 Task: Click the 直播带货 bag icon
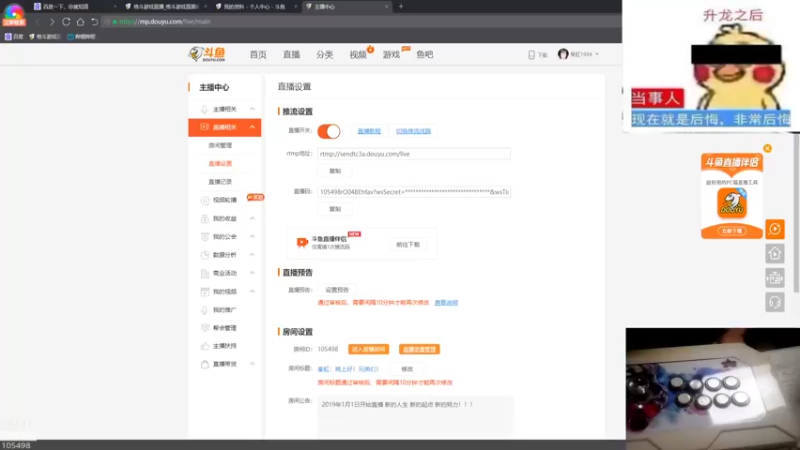[x=205, y=364]
